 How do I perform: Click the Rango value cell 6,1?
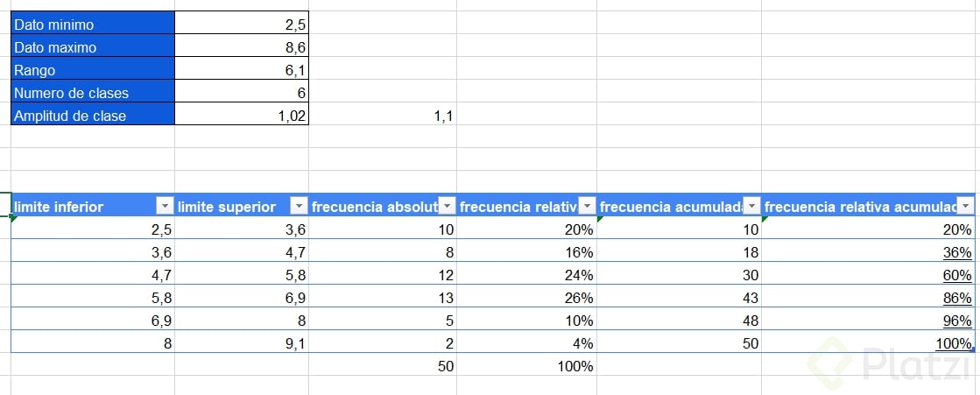pos(241,70)
